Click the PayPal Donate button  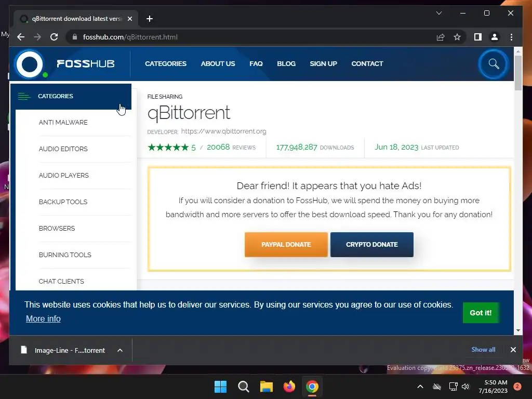[x=286, y=245]
